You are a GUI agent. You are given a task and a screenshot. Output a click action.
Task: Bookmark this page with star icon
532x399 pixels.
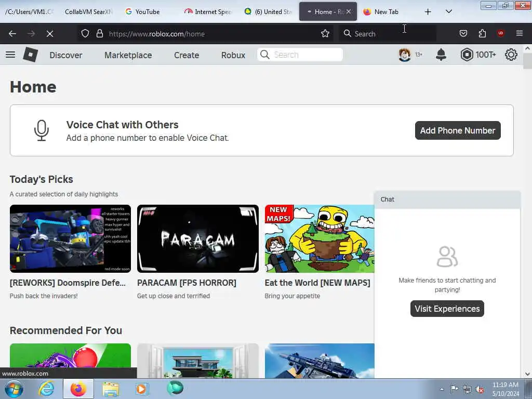pos(325,34)
